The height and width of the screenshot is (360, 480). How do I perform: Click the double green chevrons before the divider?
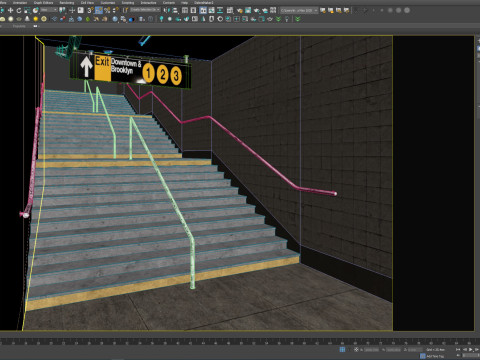point(278,19)
